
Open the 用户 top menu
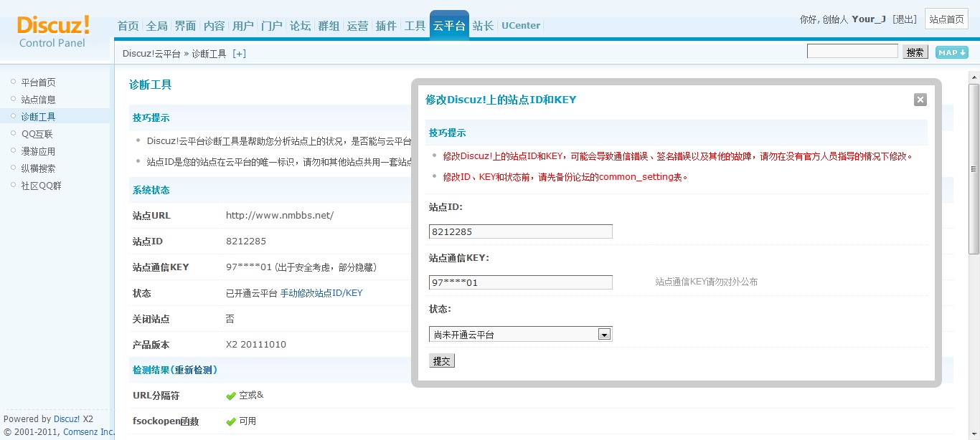point(242,26)
